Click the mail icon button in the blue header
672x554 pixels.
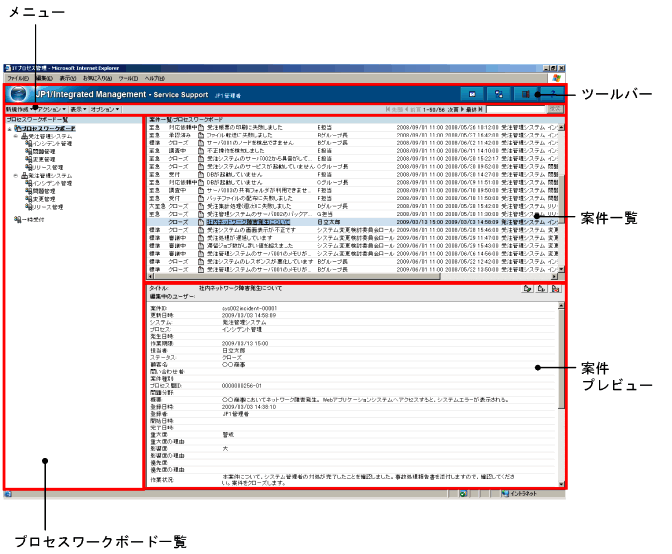pyautogui.click(x=472, y=94)
